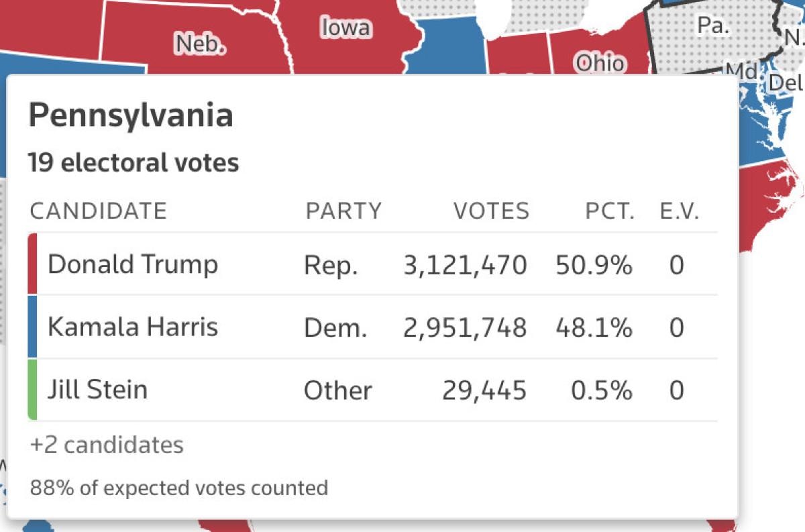The image size is (805, 532).
Task: Click the VOTES column header
Action: coord(491,211)
